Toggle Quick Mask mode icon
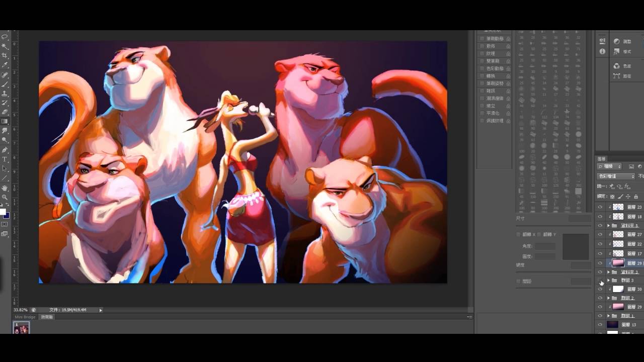The height and width of the screenshot is (362, 644). (5, 224)
